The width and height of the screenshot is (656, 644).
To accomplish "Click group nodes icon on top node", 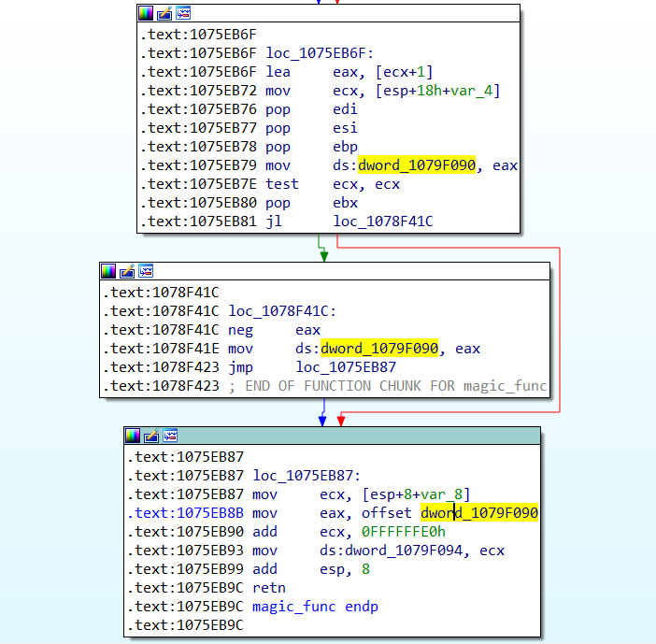I will tap(183, 13).
